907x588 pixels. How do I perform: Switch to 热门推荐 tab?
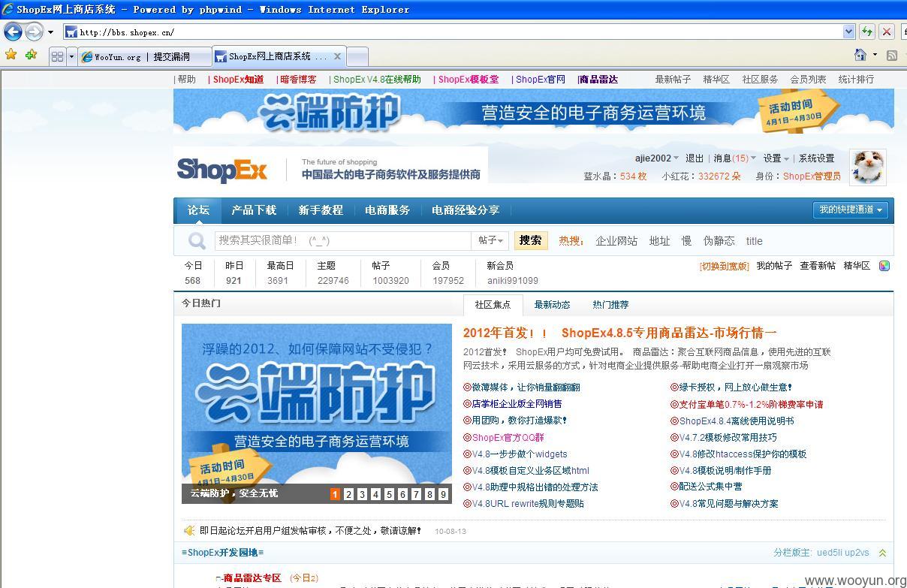(610, 305)
